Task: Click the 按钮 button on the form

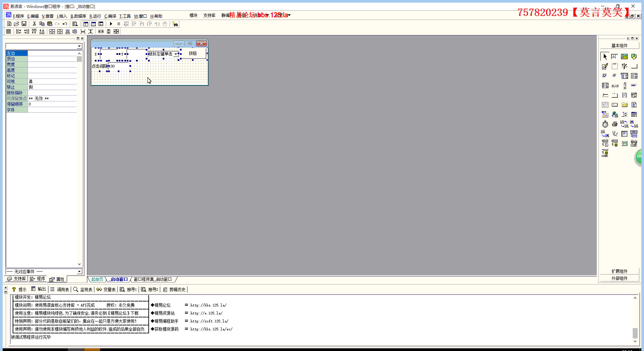Action: [193, 54]
